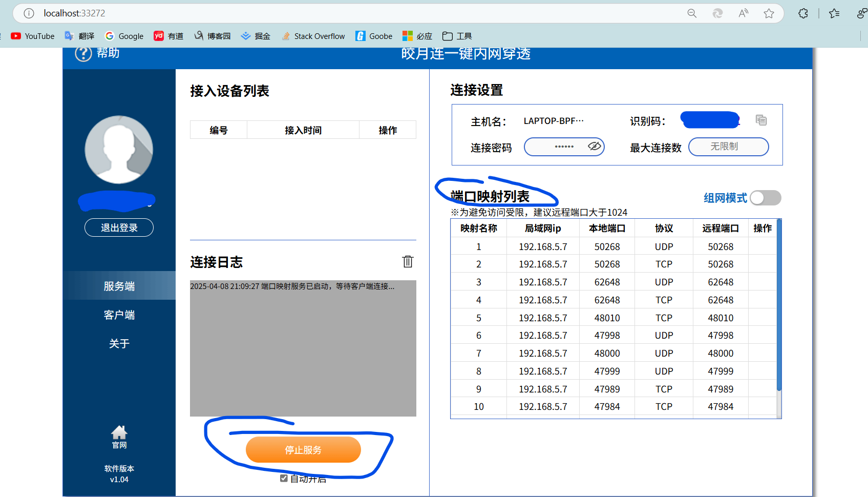Click the orange stop service button

[x=303, y=450]
